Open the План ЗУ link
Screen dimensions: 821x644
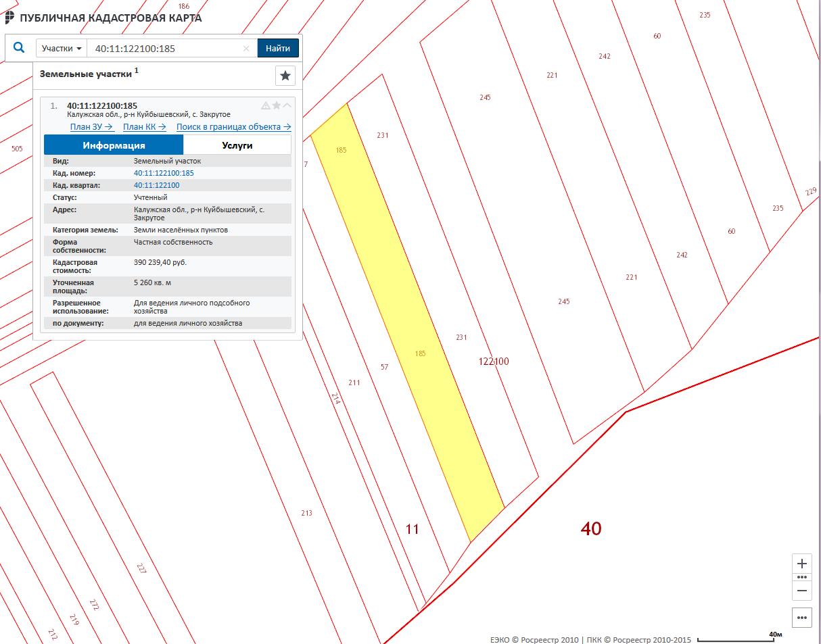[91, 127]
